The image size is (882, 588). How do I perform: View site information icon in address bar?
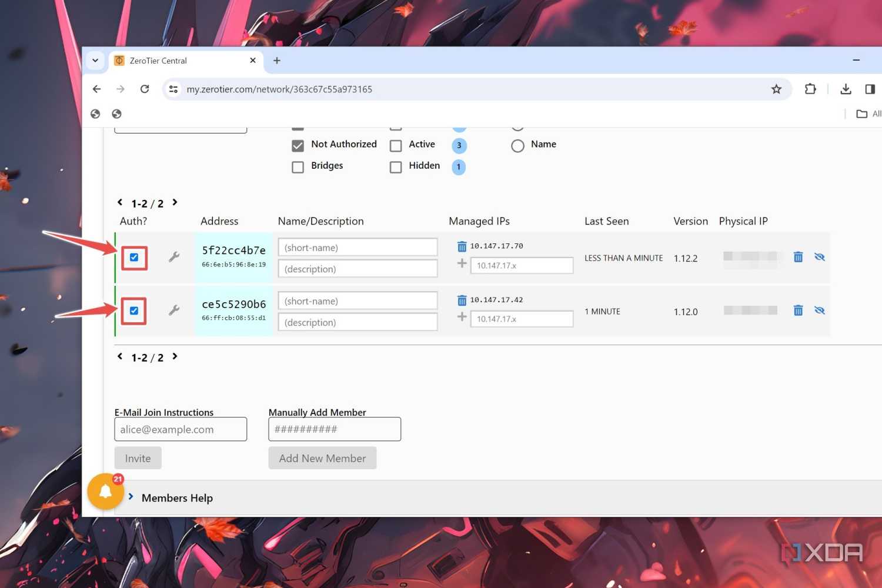[173, 89]
